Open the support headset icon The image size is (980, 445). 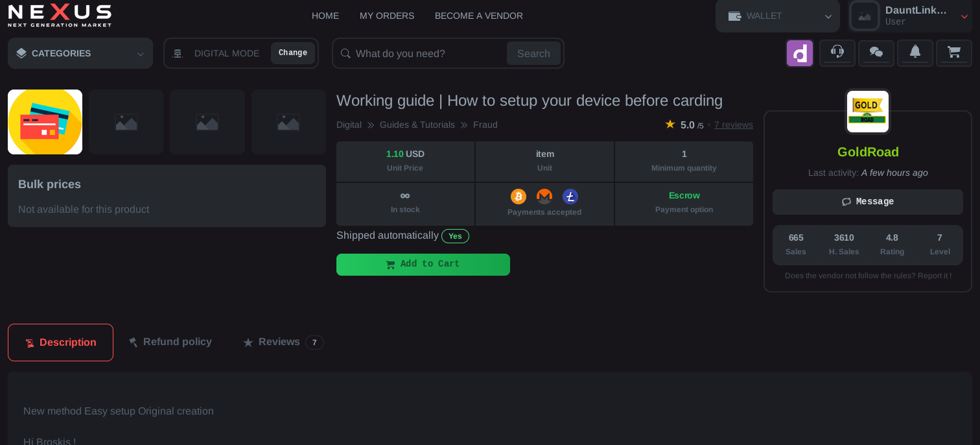(837, 53)
